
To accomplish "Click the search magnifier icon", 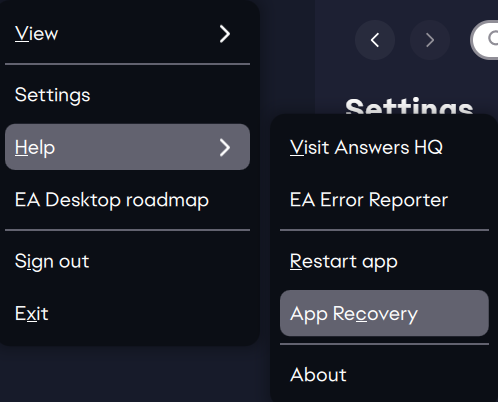I will (x=494, y=39).
